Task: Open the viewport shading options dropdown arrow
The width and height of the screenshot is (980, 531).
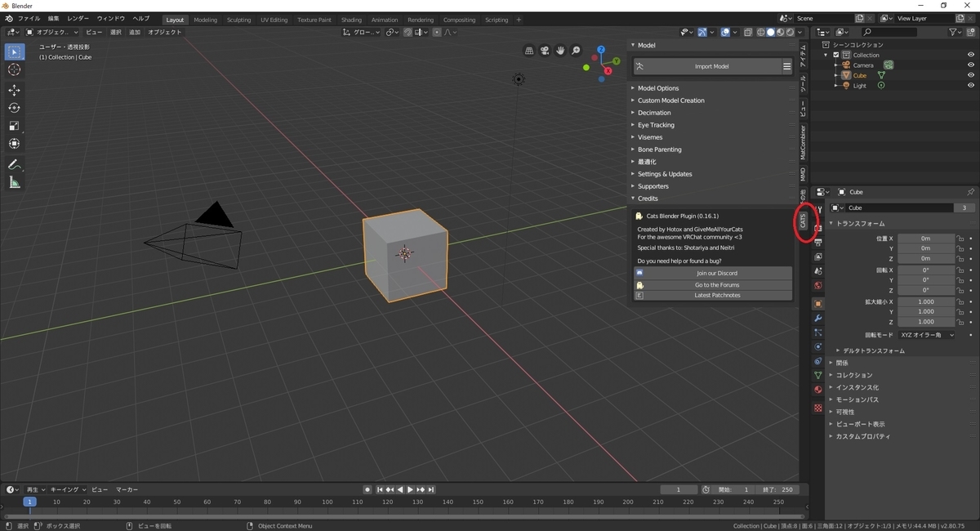Action: click(801, 32)
